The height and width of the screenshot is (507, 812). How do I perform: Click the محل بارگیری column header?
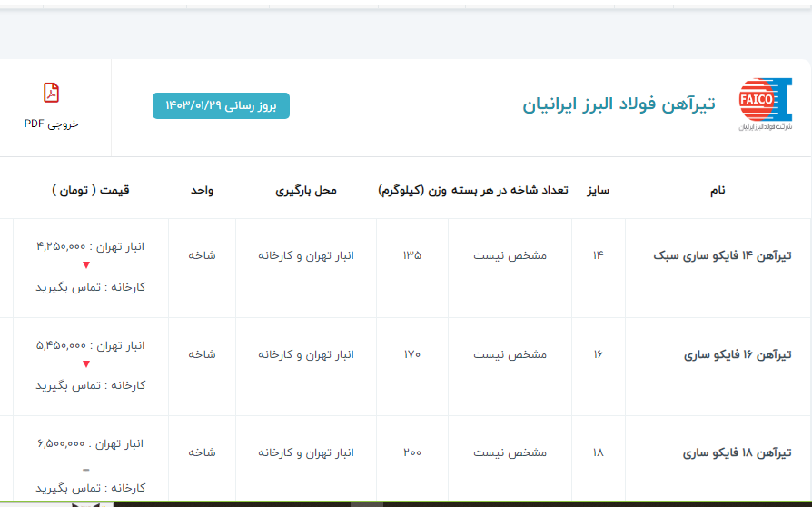click(x=306, y=190)
